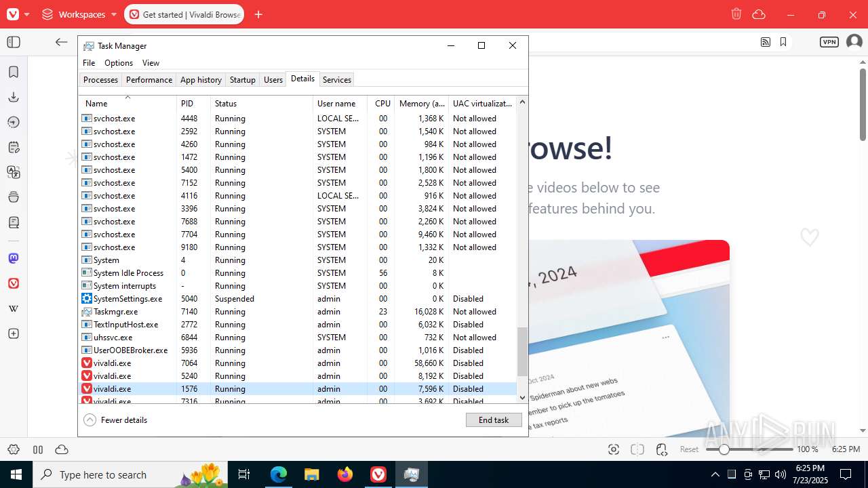Select vivaldi.exe with PID 7064
Screen dimensions: 868x488
click(298, 363)
